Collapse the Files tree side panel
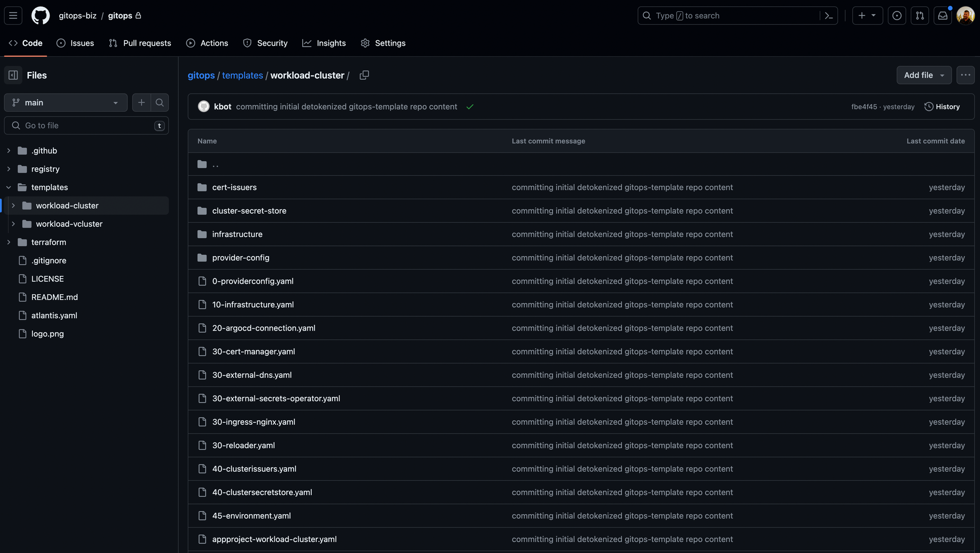 [x=13, y=75]
